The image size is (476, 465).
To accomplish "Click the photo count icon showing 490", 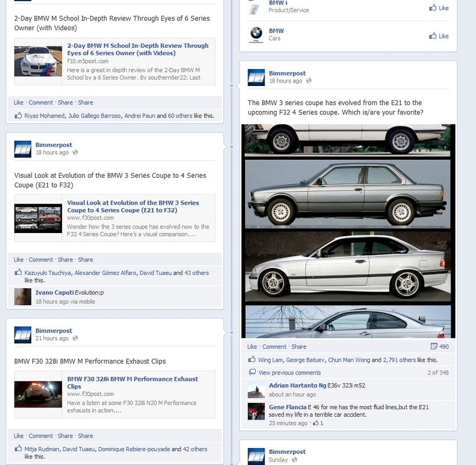I will pos(433,346).
